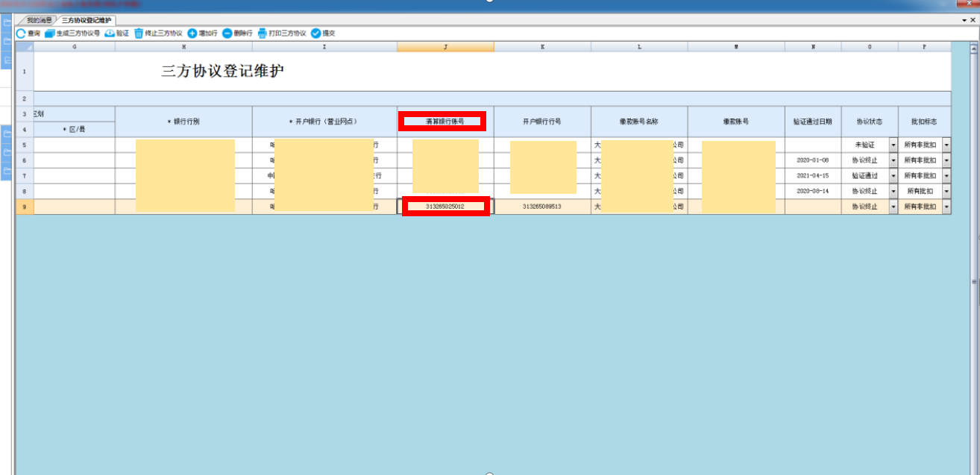Remove a row with 删除行 minus icon

click(227, 34)
